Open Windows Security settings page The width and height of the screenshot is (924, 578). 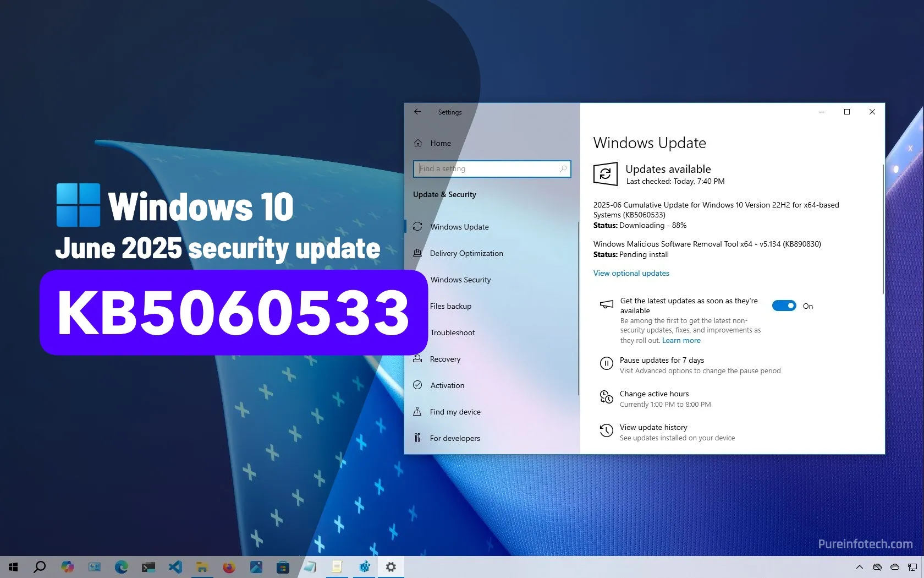[460, 280]
